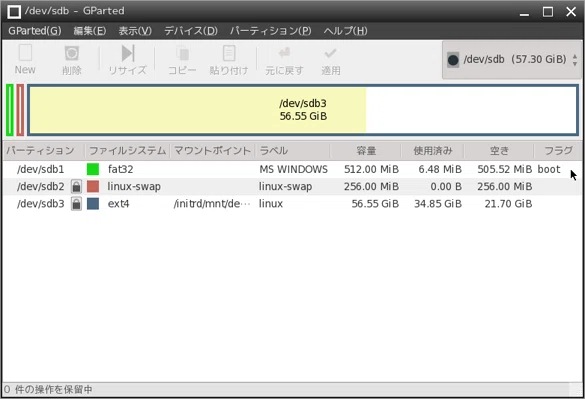Open the パーティション(P) menu

click(x=270, y=31)
